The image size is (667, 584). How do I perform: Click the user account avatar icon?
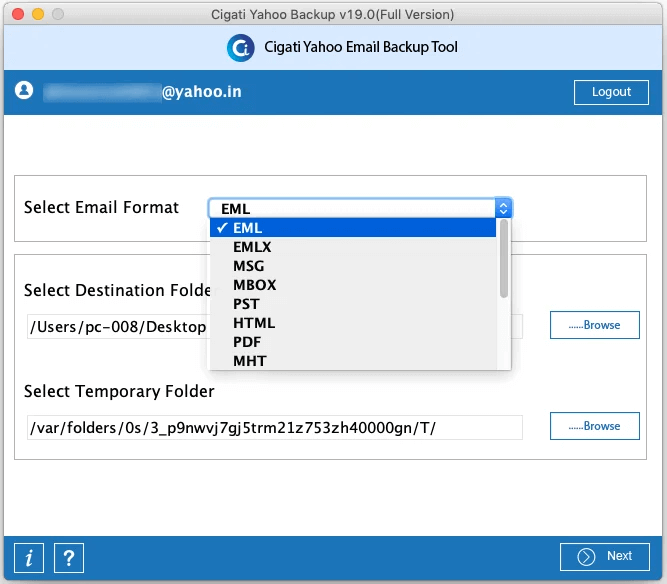click(x=24, y=91)
